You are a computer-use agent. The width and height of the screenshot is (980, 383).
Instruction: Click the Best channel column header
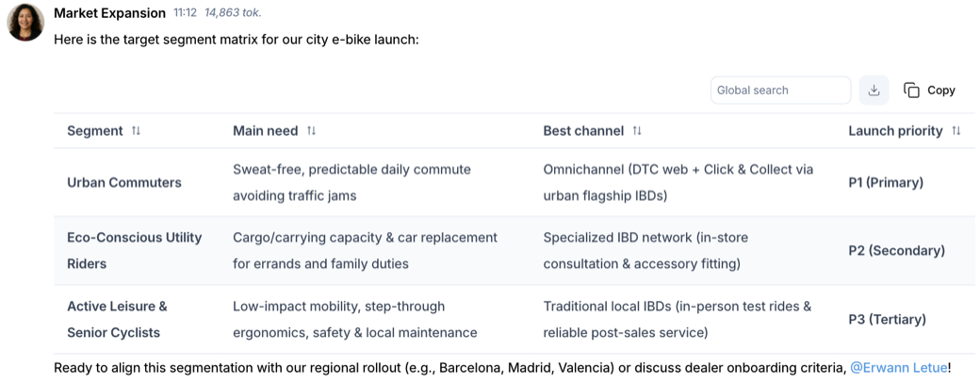(x=583, y=131)
